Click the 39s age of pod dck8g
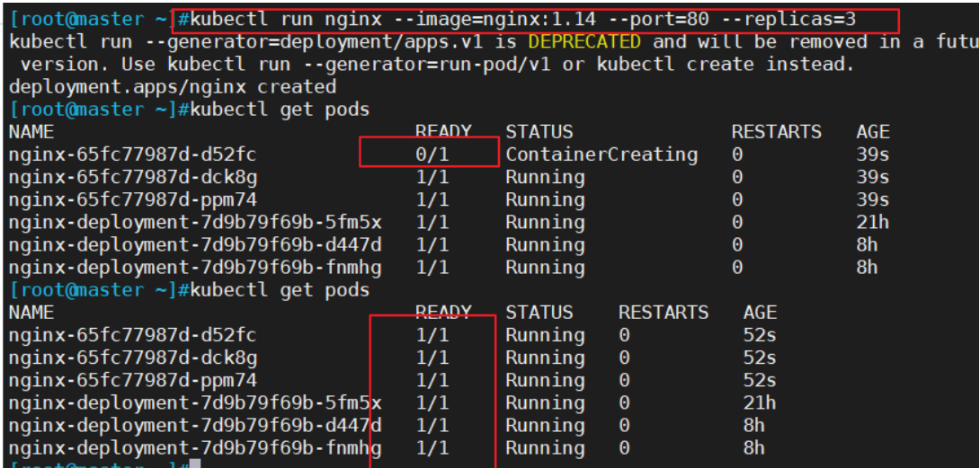Viewport: 980px width, 468px height. click(872, 177)
